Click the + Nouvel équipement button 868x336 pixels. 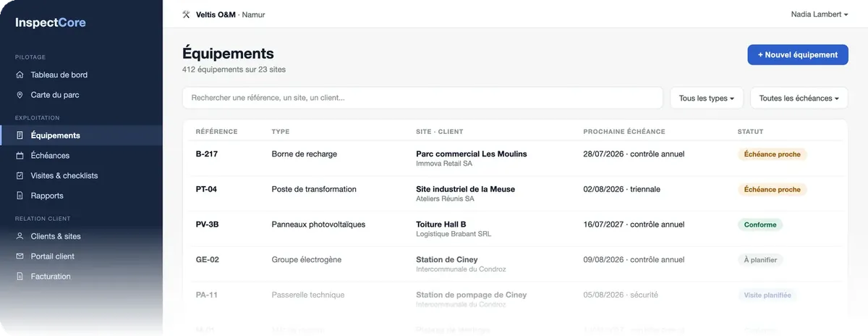[797, 55]
